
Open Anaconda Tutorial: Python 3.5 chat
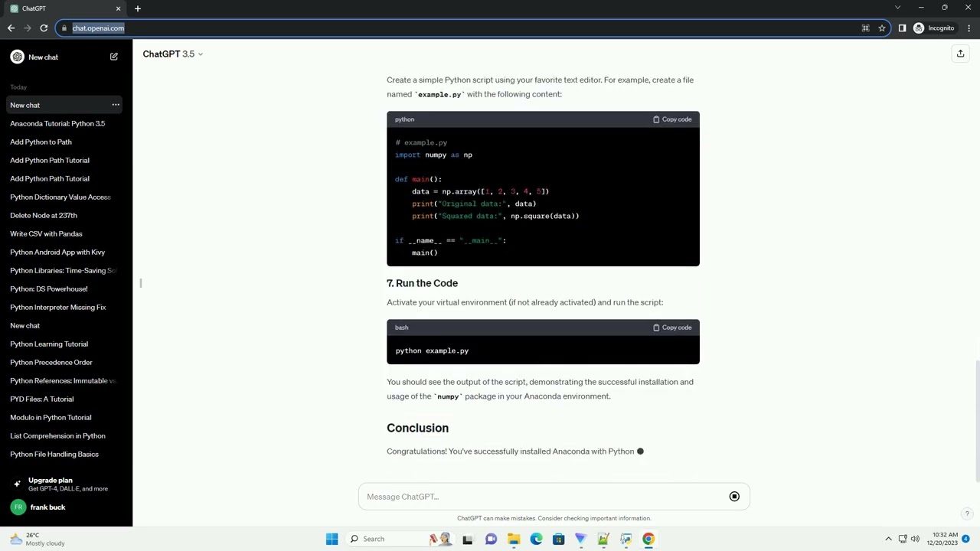(57, 123)
